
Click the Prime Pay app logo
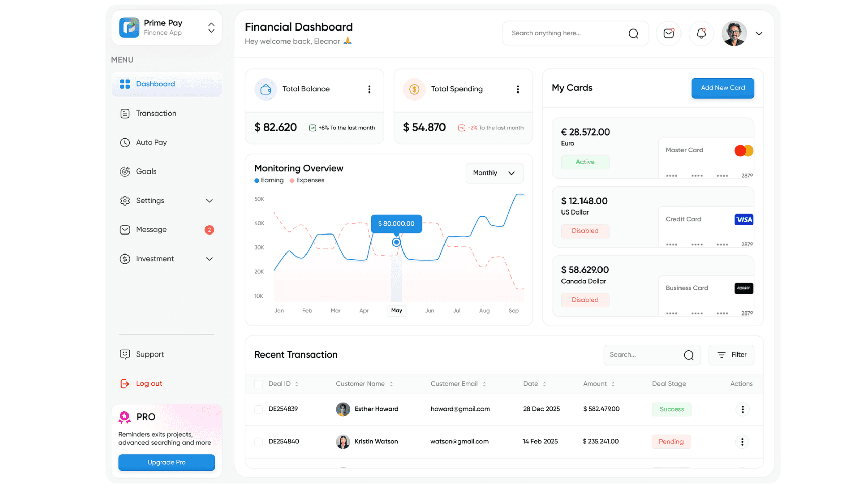[129, 27]
